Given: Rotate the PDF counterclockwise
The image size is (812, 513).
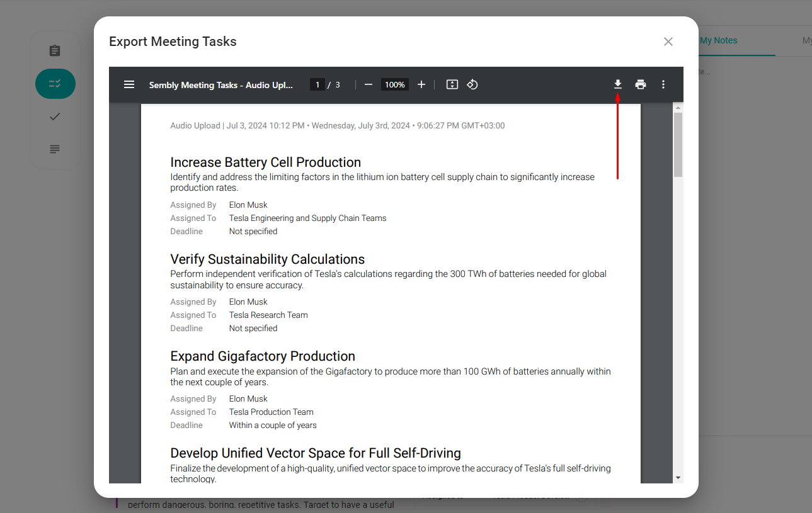Looking at the screenshot, I should [472, 84].
